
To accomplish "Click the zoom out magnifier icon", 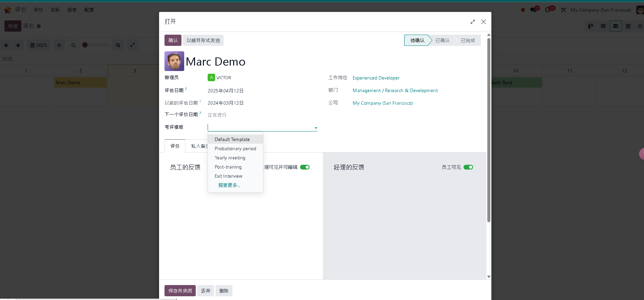I will [x=73, y=45].
